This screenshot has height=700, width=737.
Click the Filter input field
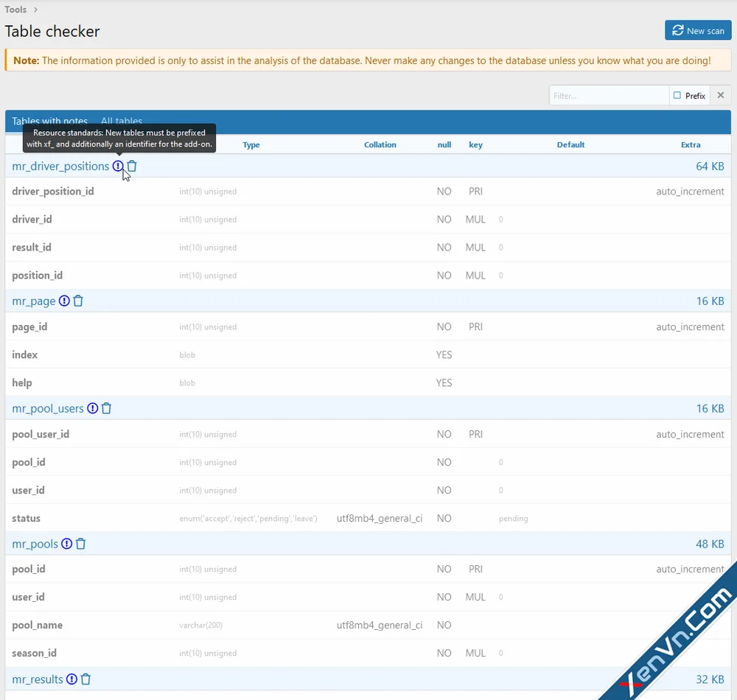[608, 95]
